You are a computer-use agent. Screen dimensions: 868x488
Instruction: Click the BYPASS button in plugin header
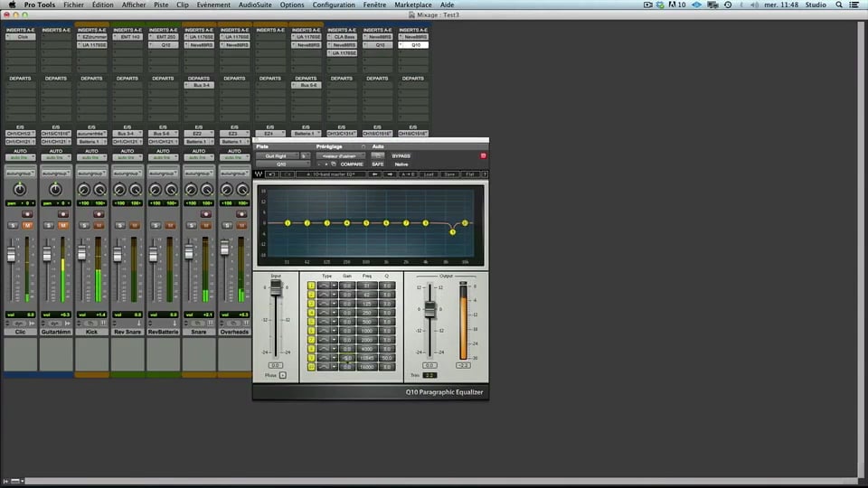(401, 156)
